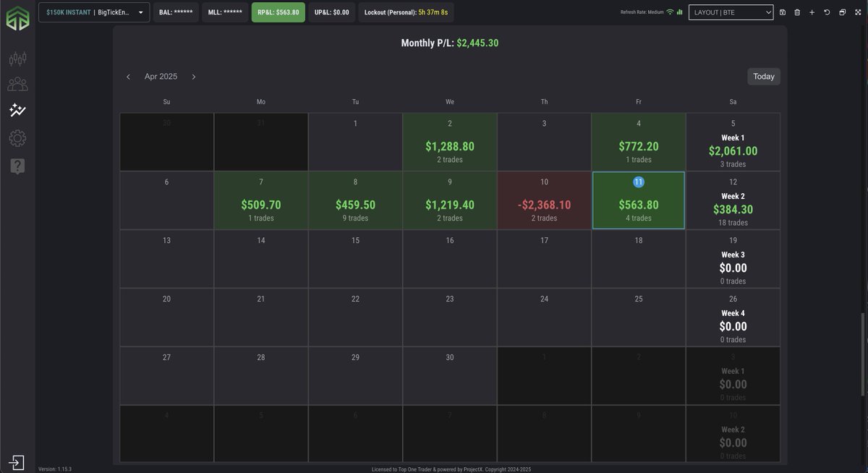Click the UP&L $0.00 box

[x=332, y=12]
